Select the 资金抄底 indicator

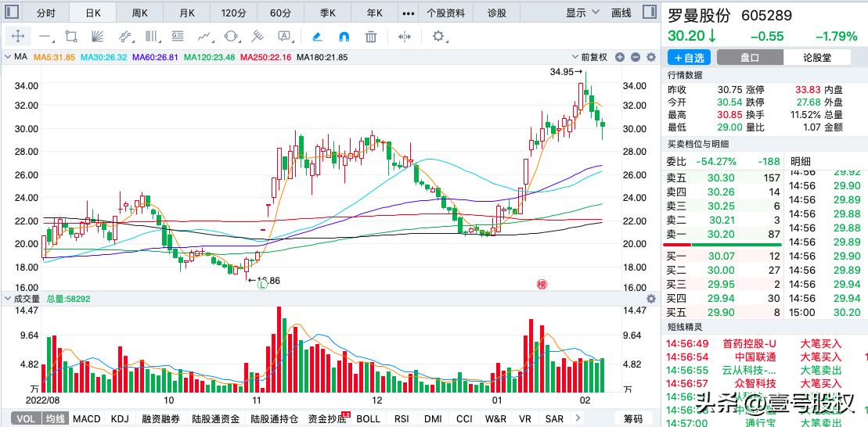[328, 418]
